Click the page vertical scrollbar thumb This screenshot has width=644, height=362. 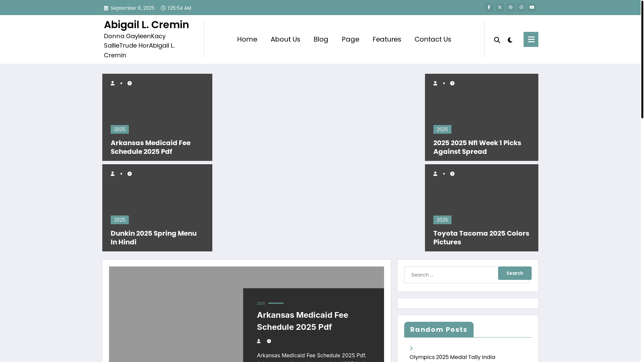point(642,59)
